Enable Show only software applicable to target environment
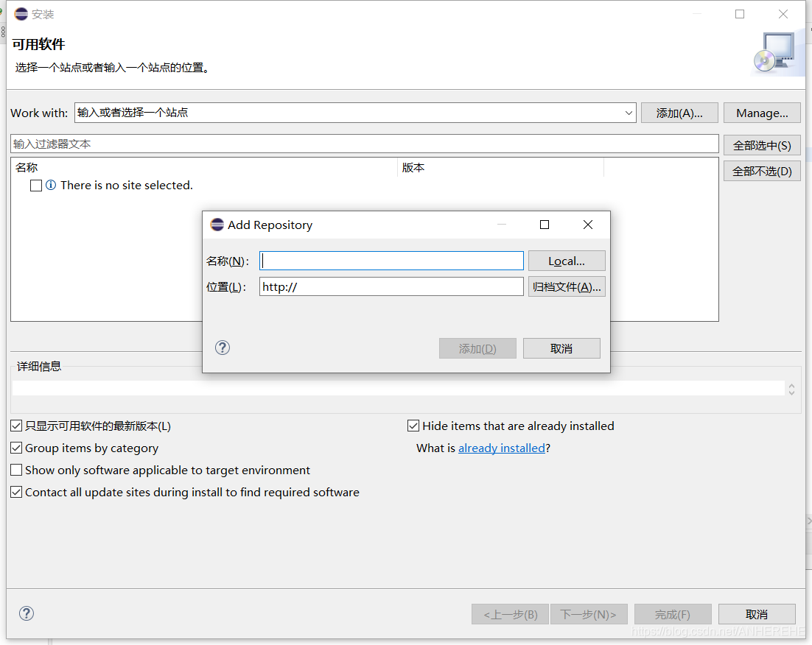Image resolution: width=812 pixels, height=645 pixels. pyautogui.click(x=15, y=470)
